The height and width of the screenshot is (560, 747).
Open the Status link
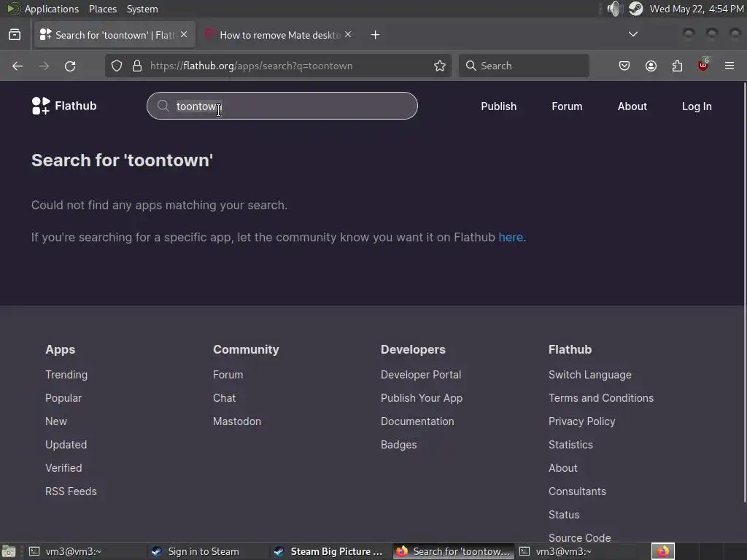click(x=564, y=515)
